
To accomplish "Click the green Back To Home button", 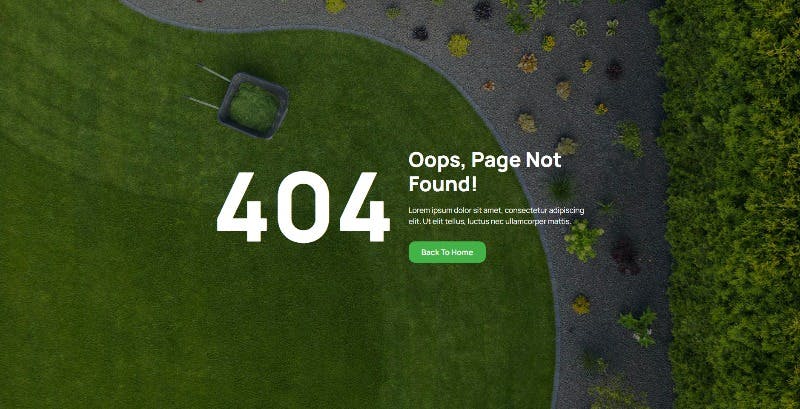I will (x=447, y=252).
